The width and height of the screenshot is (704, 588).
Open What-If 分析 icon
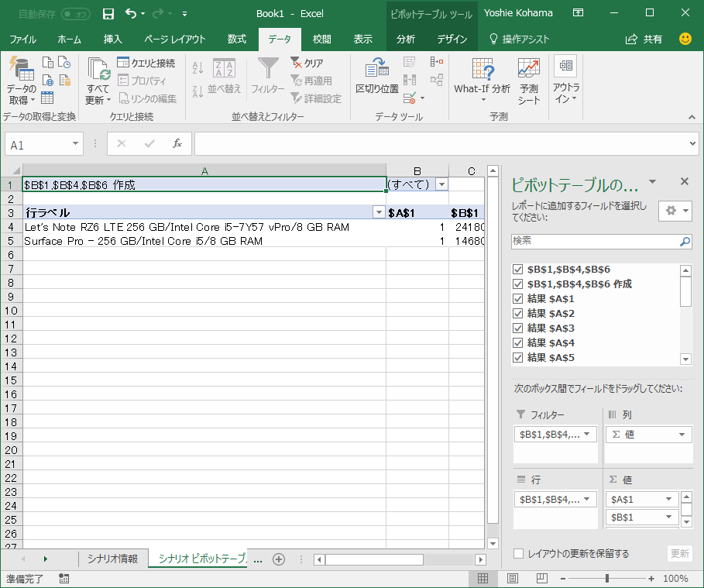[482, 69]
